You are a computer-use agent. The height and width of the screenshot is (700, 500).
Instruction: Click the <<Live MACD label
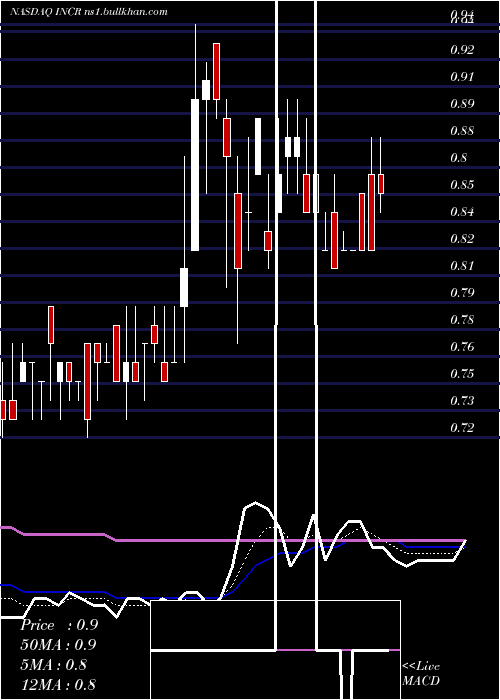click(x=421, y=674)
